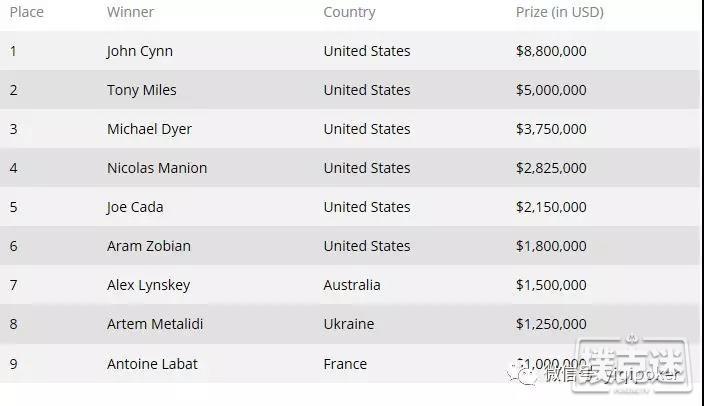704x406 pixels.
Task: Select Tony Miles in the table
Action: [141, 90]
